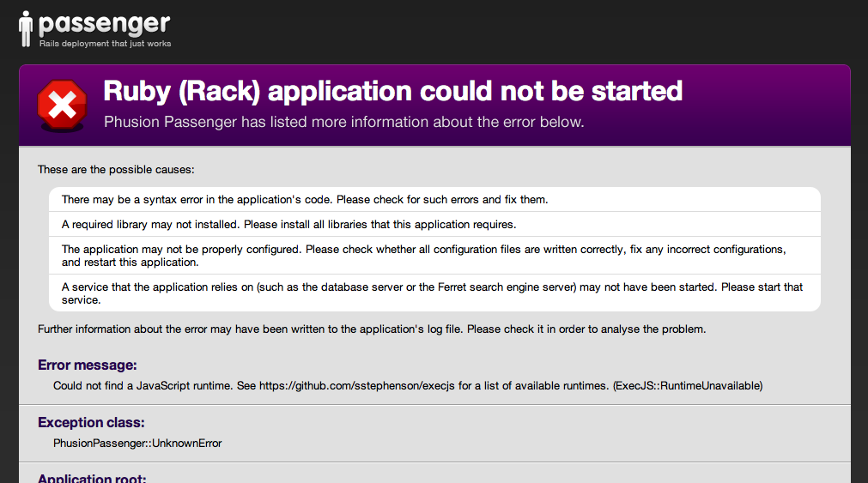Click the red error X icon
The width and height of the screenshot is (868, 483).
click(x=62, y=106)
